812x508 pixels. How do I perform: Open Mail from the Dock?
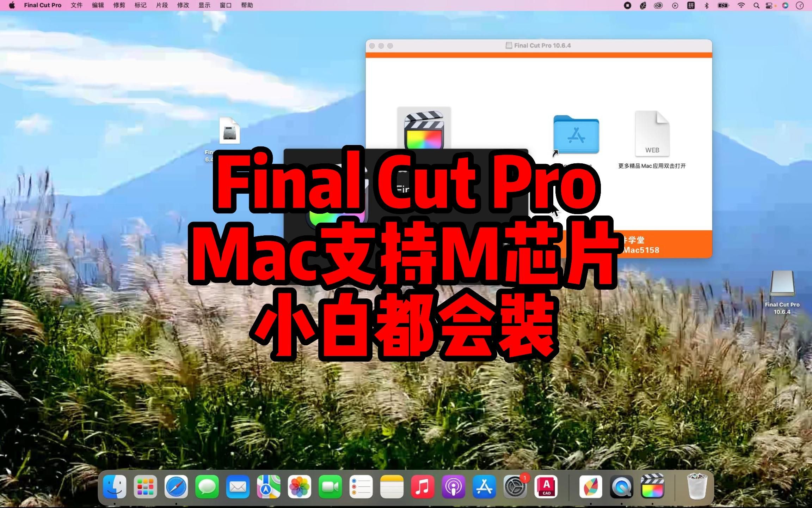pyautogui.click(x=238, y=487)
